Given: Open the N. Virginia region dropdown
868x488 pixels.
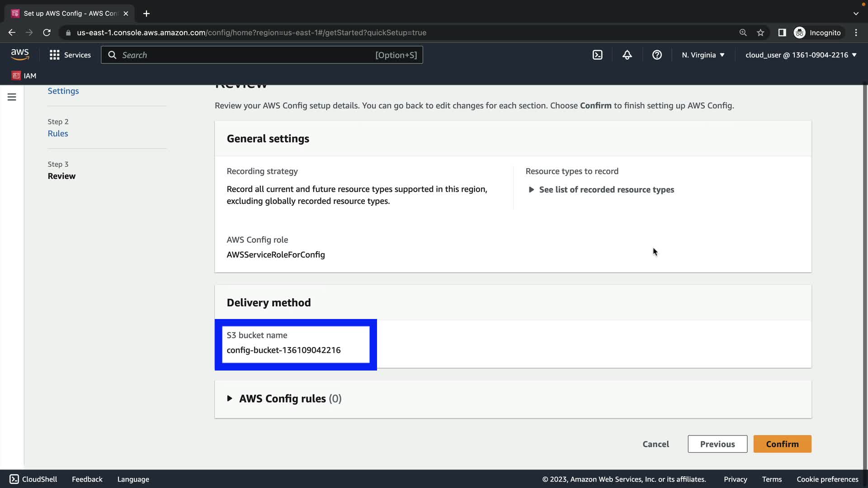Looking at the screenshot, I should (x=703, y=55).
